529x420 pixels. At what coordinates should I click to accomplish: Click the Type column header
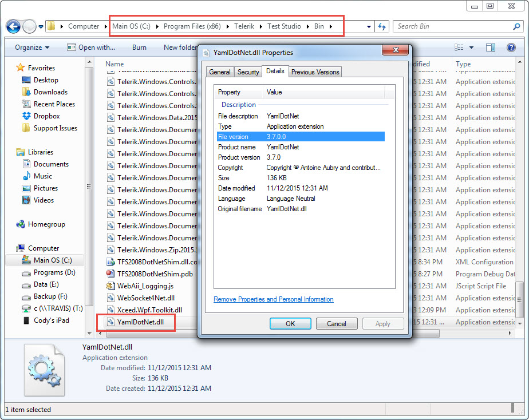463,64
